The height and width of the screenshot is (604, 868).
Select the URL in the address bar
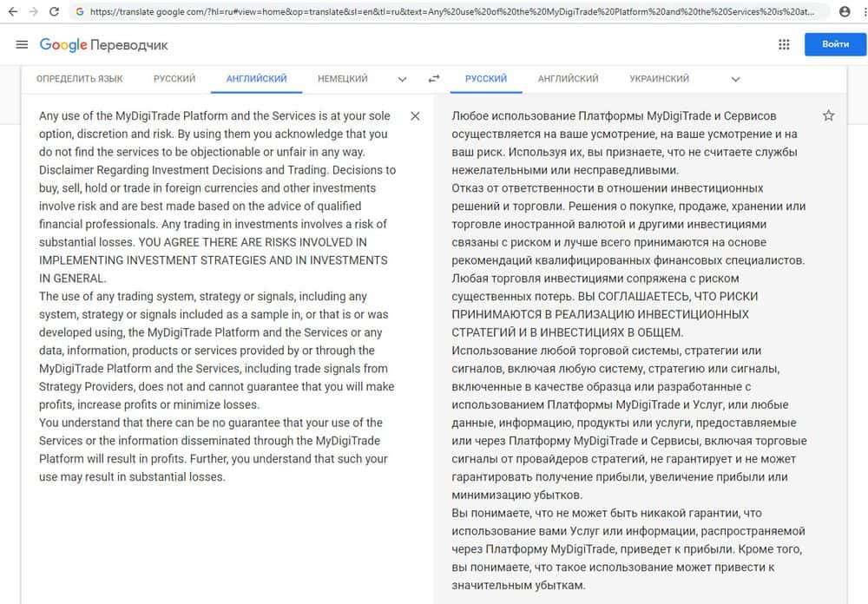[x=451, y=11]
